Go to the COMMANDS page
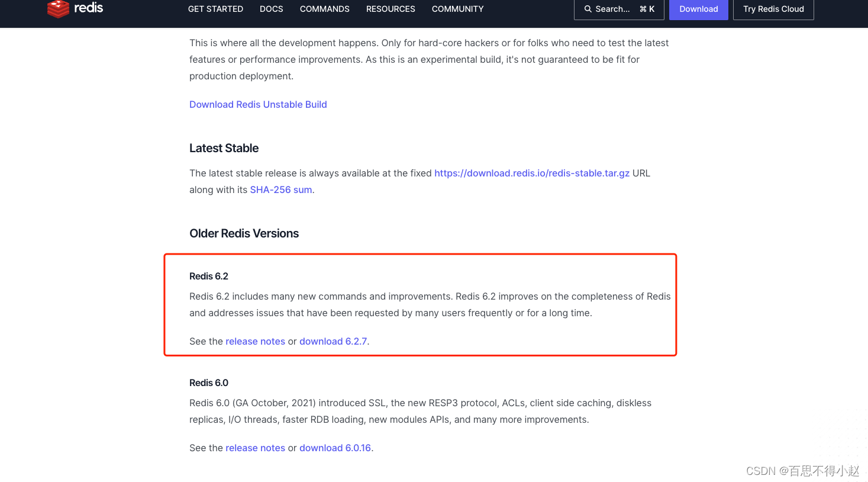Viewport: 868px width, 482px height. click(x=325, y=9)
